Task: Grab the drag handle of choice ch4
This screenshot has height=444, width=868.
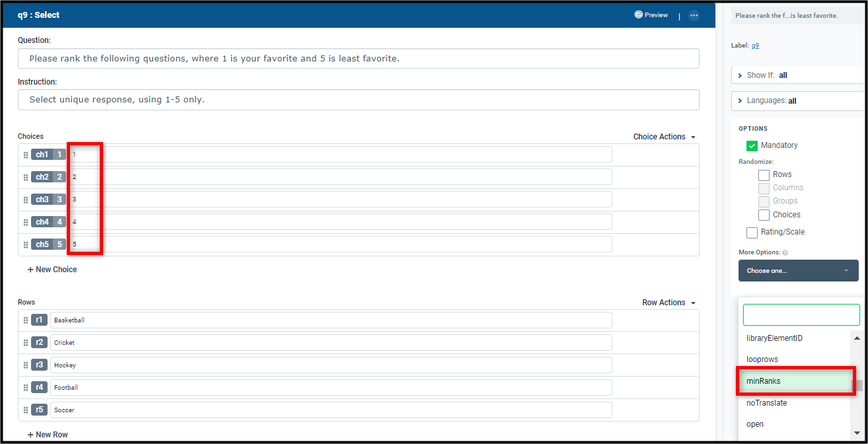Action: click(x=26, y=222)
